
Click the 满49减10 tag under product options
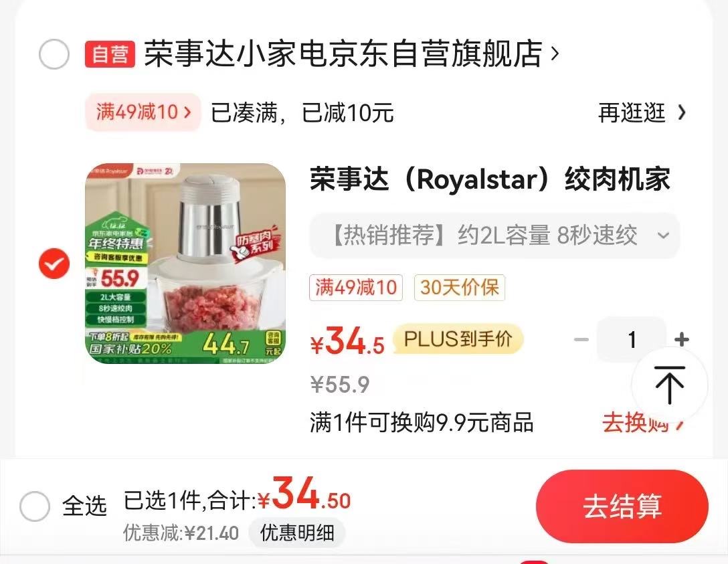[x=356, y=287]
